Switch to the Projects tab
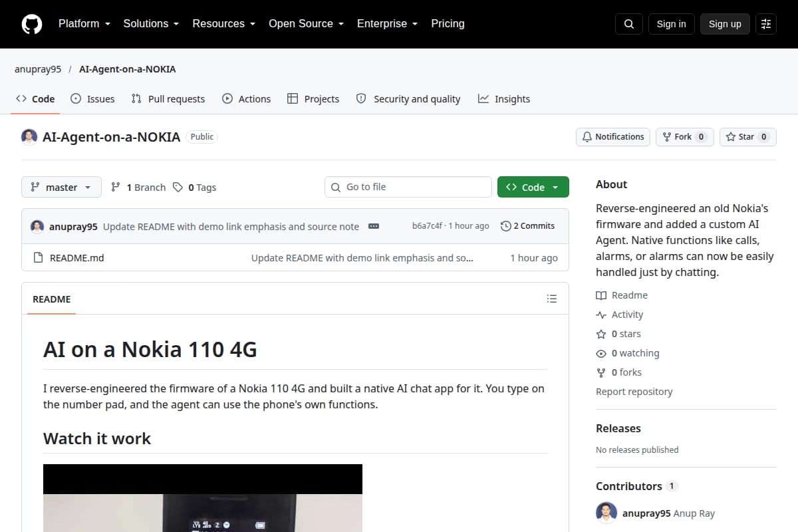 (x=313, y=98)
